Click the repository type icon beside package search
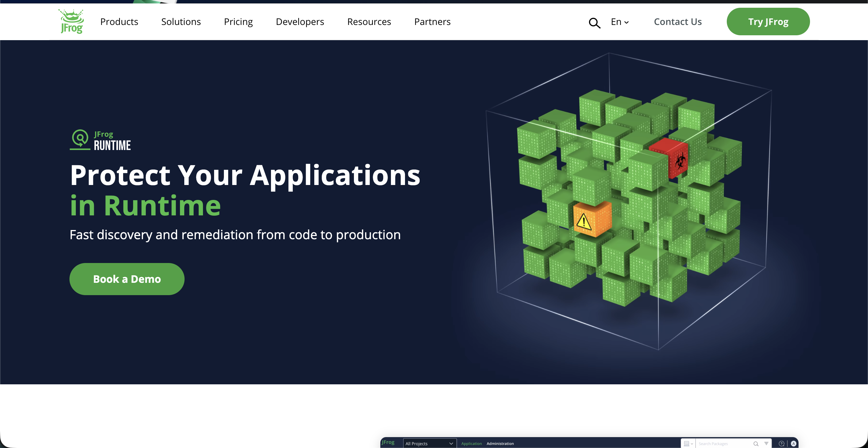 click(687, 444)
